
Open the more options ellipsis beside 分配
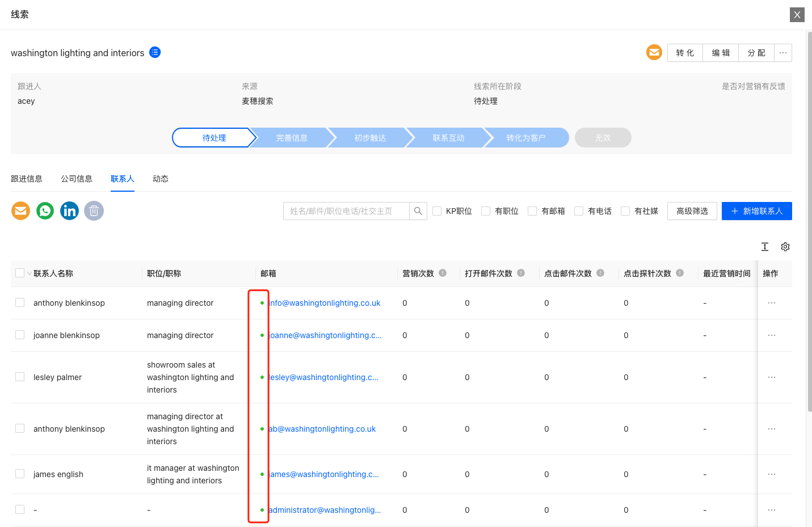(x=783, y=53)
